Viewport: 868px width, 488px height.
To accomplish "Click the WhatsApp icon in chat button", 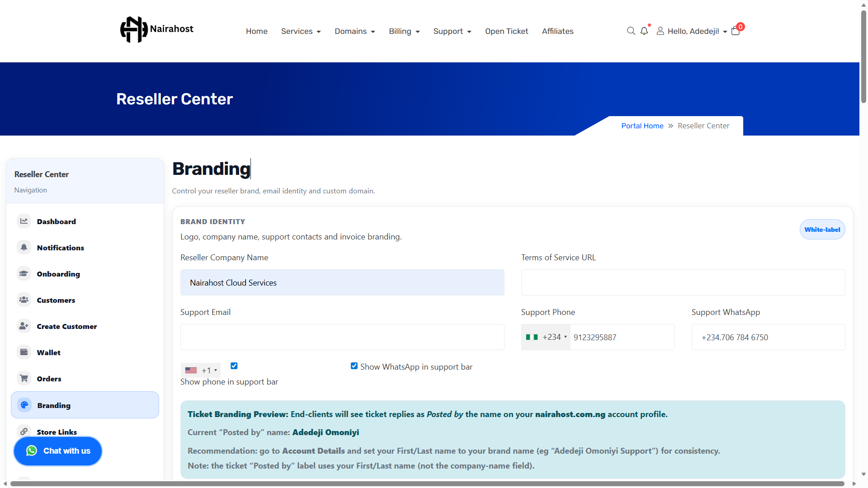I will click(x=32, y=451).
